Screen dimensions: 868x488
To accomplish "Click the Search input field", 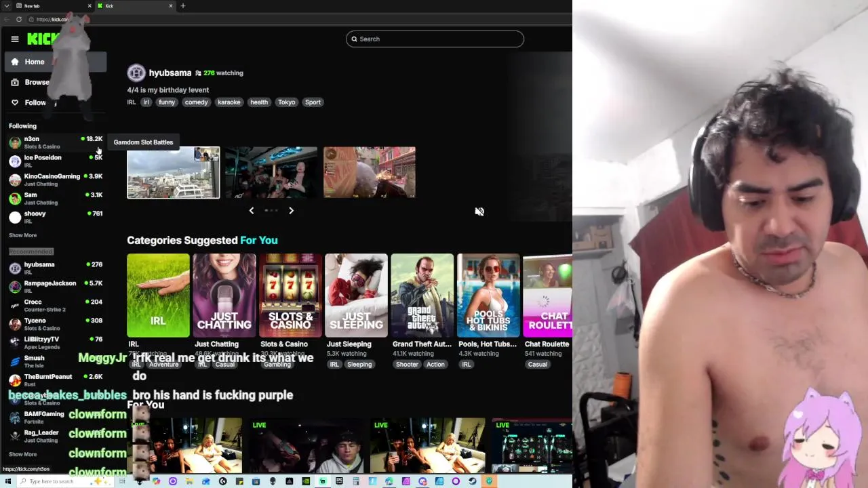I will 435,39.
